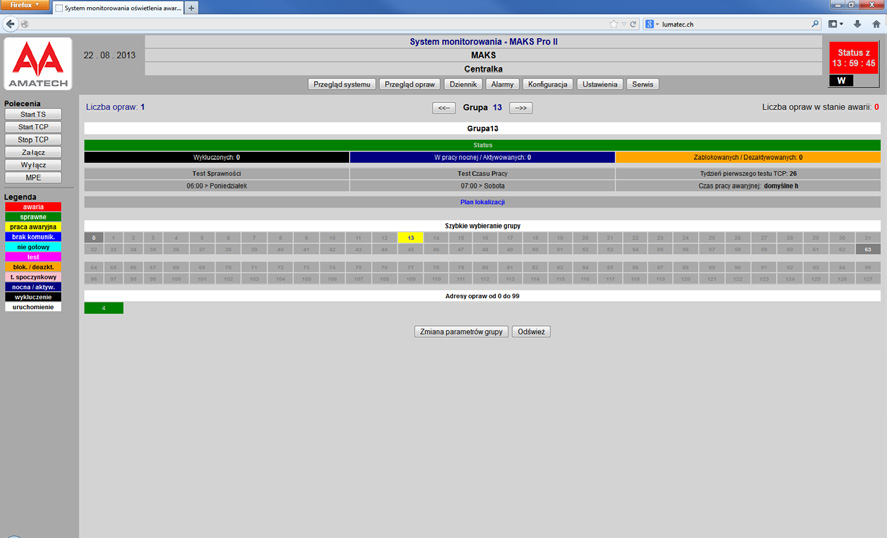
Task: Open the Serwis section
Action: [x=643, y=84]
